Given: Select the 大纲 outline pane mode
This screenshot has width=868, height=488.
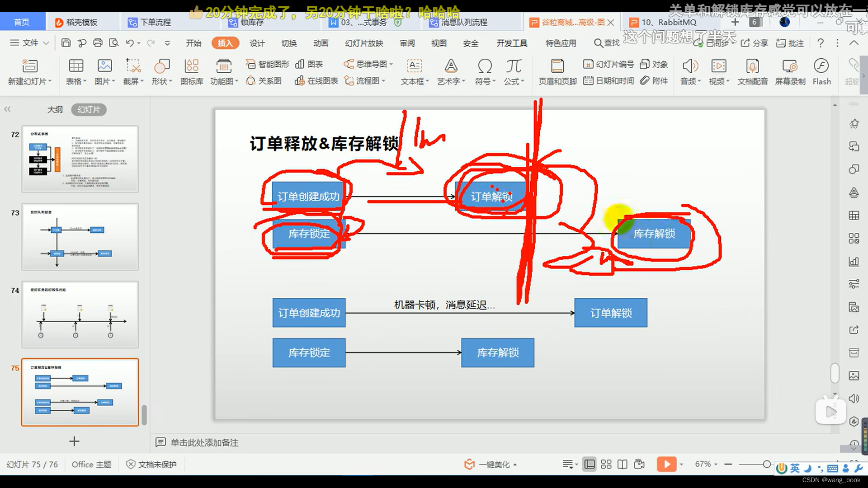Looking at the screenshot, I should [55, 109].
